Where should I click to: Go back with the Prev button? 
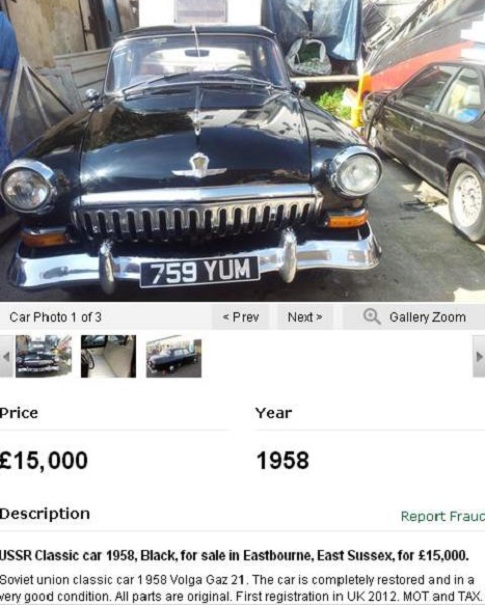[x=241, y=317]
